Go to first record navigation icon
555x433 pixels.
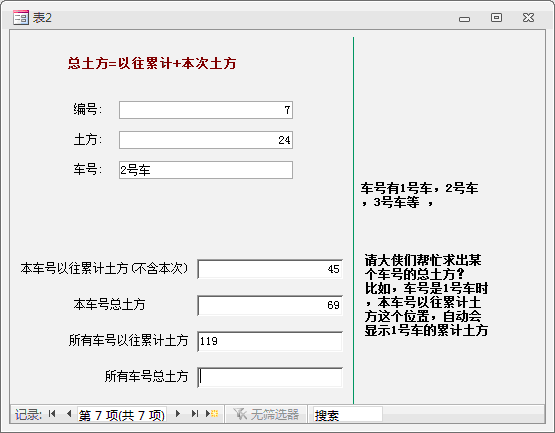[x=52, y=414]
